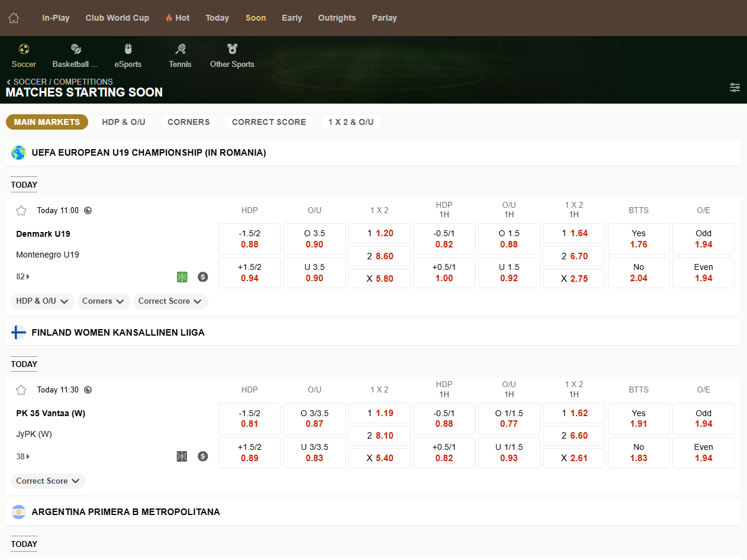747x560 pixels.
Task: Select BTTS No at 2.04
Action: (x=639, y=273)
